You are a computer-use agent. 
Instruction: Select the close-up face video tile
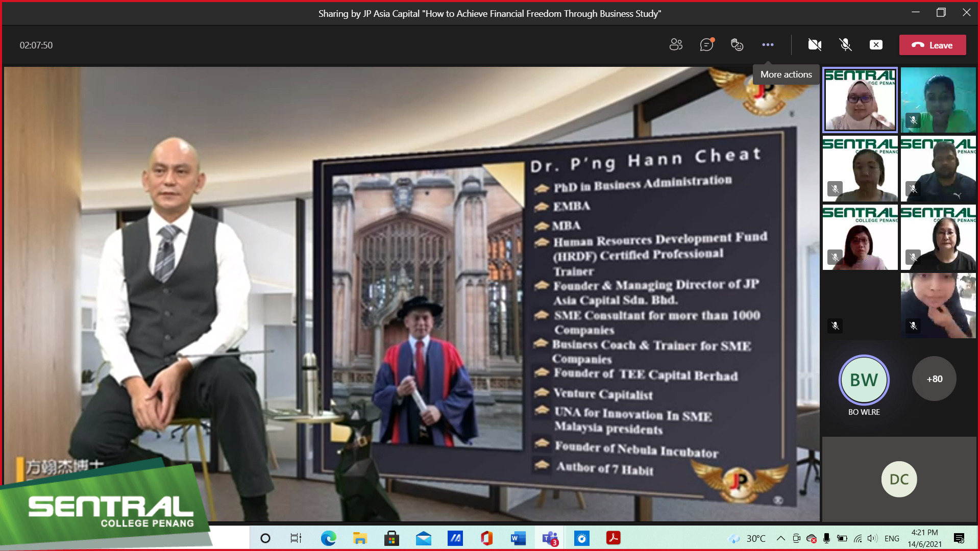938,306
